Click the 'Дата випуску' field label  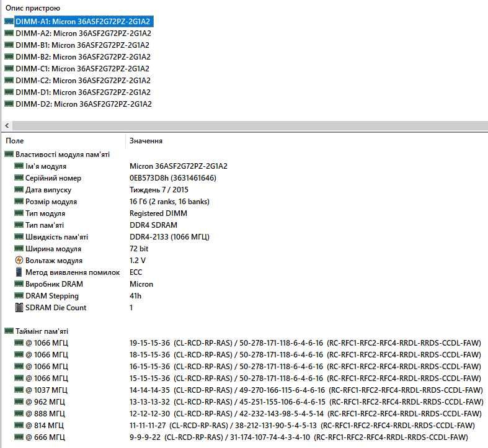coord(48,190)
